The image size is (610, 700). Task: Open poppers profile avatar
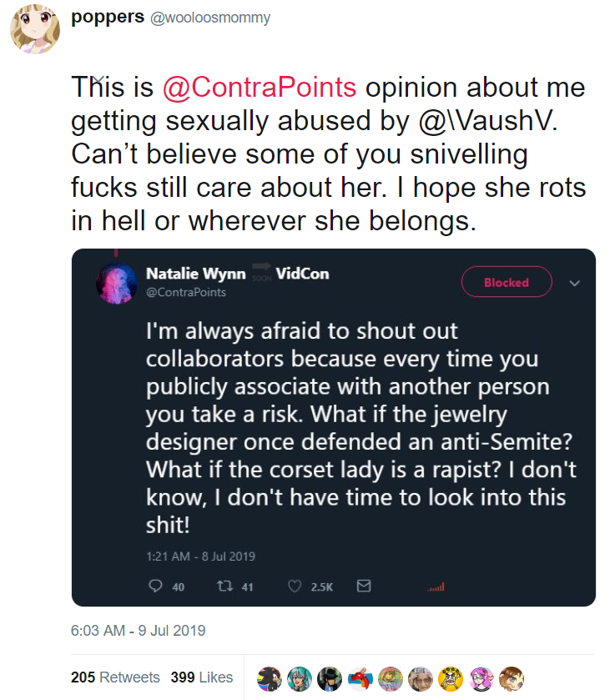coord(35,29)
